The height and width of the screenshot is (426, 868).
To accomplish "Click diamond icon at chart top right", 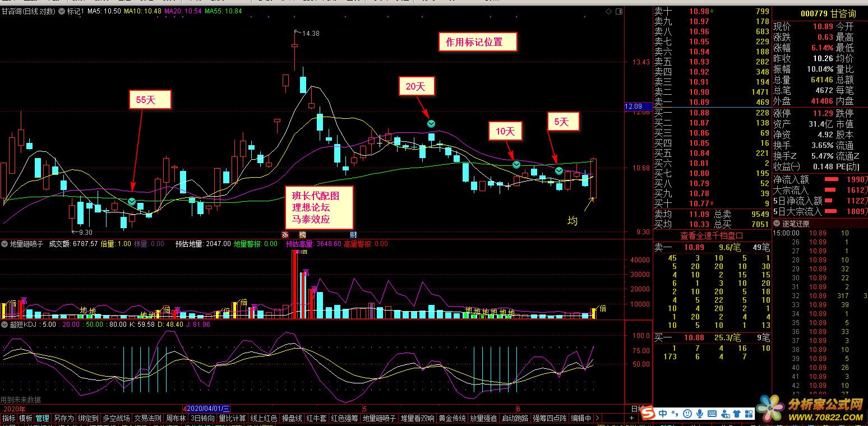I will 610,11.
